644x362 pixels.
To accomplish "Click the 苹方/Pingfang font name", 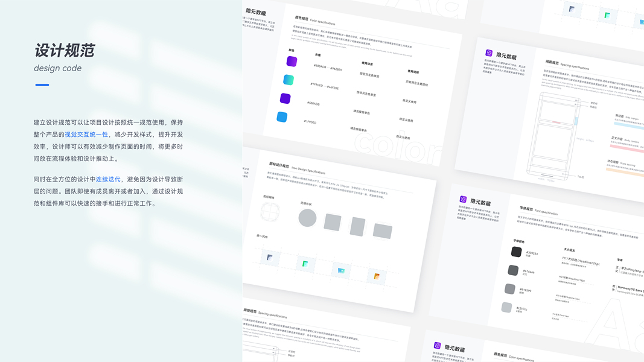I will (x=633, y=270).
